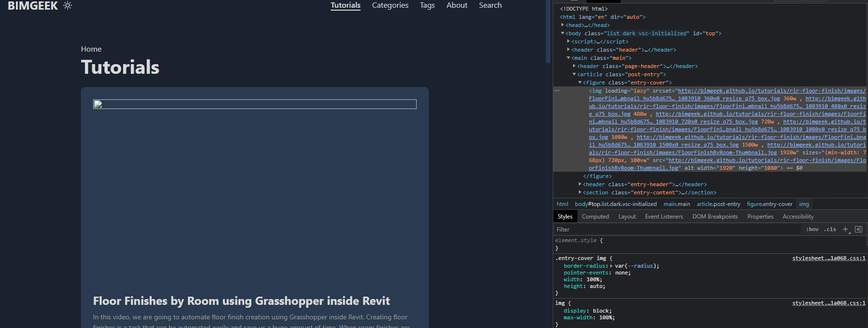Open the Search nav item

490,5
